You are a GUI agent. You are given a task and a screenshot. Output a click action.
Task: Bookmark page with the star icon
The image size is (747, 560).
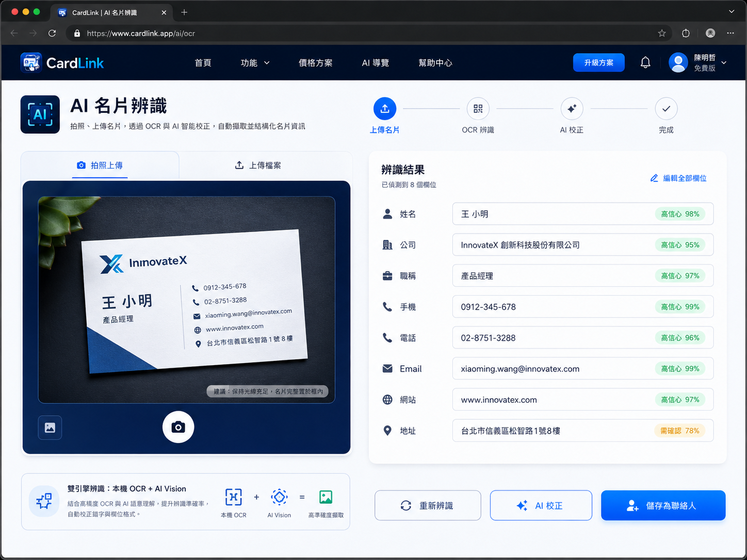click(662, 34)
